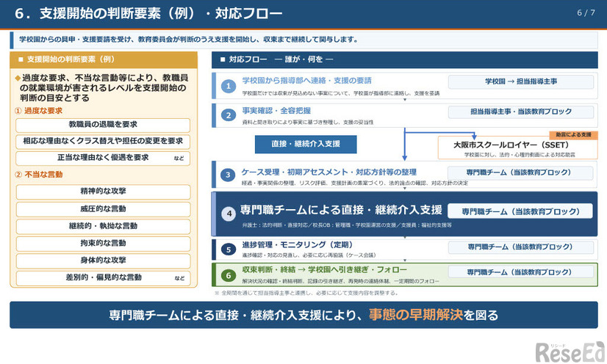Select step 3 description starting 経過・事実関係の整理
This screenshot has height=364, width=607.
coord(355,183)
